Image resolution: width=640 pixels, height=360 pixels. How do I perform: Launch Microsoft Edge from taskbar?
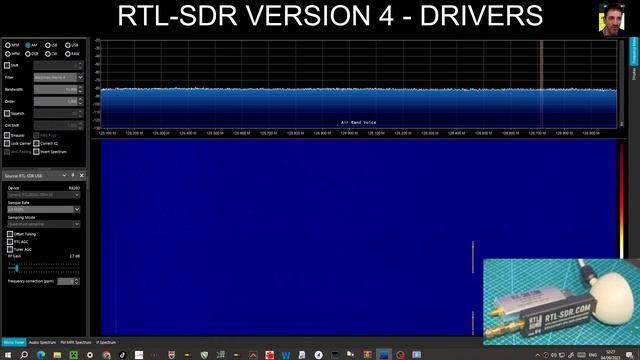(41, 355)
